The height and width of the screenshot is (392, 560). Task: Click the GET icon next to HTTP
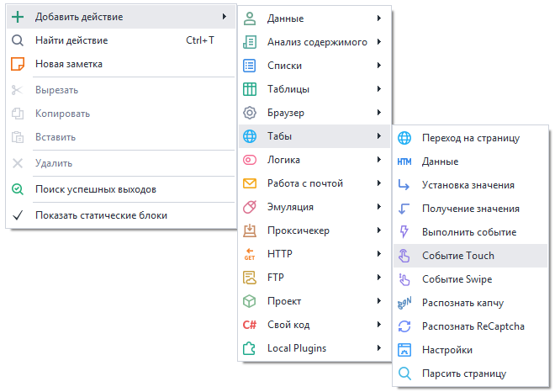[250, 254]
